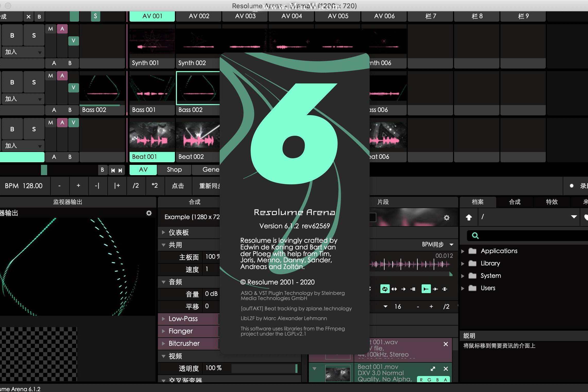Expand the Low-Pass effect
Viewport: 588px width, 392px height.
coord(163,319)
